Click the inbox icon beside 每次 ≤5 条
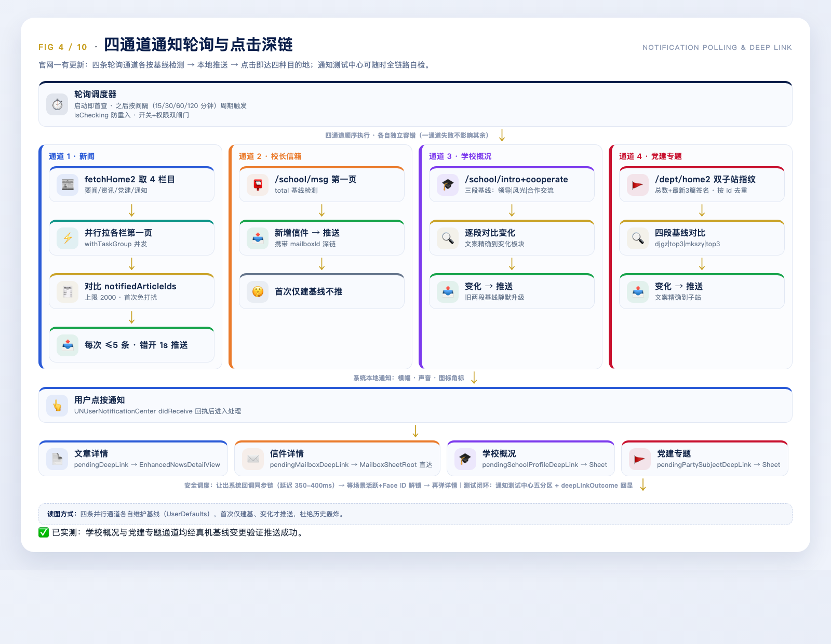 point(68,345)
